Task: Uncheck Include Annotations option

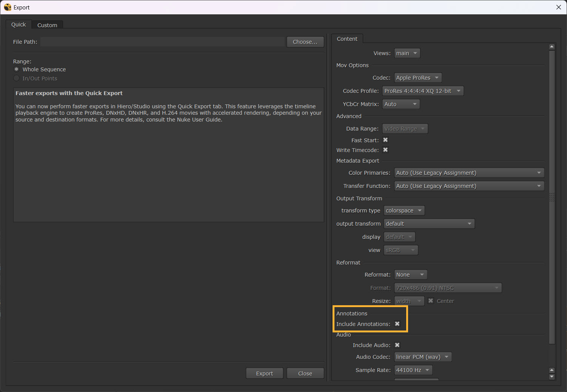Action: coord(397,324)
